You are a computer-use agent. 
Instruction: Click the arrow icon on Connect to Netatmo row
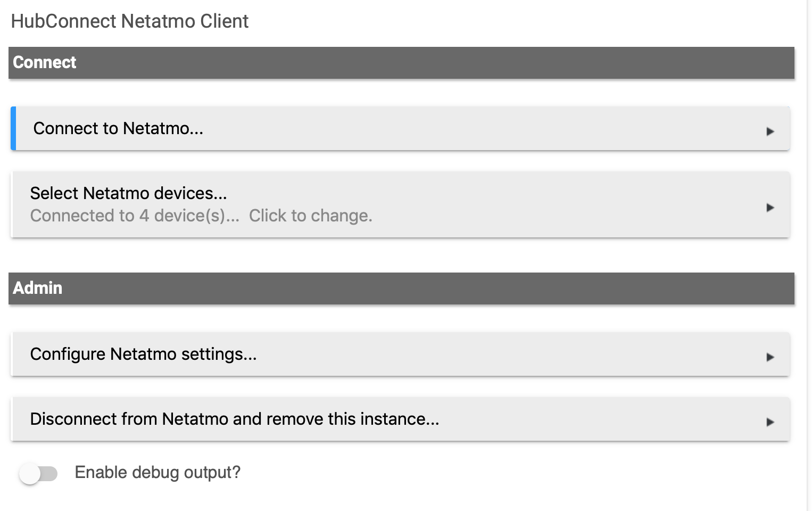[x=770, y=131]
